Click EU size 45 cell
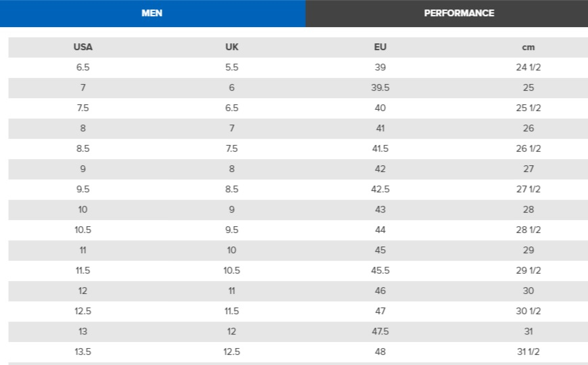 [380, 250]
